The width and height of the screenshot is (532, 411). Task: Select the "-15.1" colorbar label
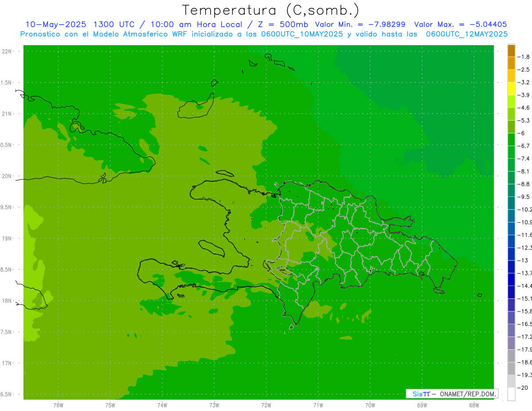[x=525, y=298]
